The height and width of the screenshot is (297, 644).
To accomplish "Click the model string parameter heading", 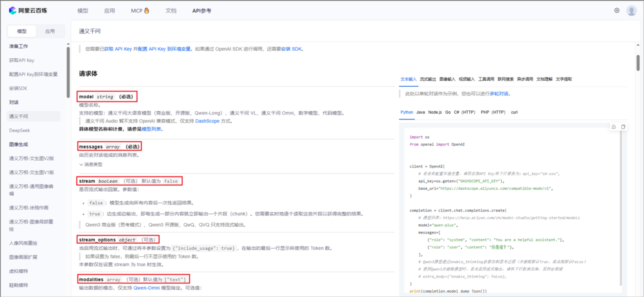I will coord(107,97).
